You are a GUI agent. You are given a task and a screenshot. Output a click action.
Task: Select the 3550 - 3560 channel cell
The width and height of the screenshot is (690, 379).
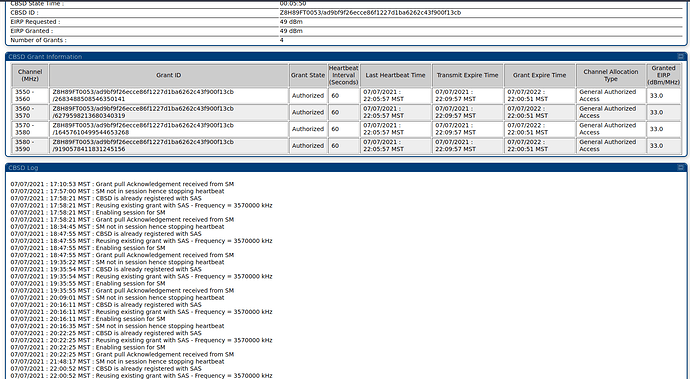(30, 96)
